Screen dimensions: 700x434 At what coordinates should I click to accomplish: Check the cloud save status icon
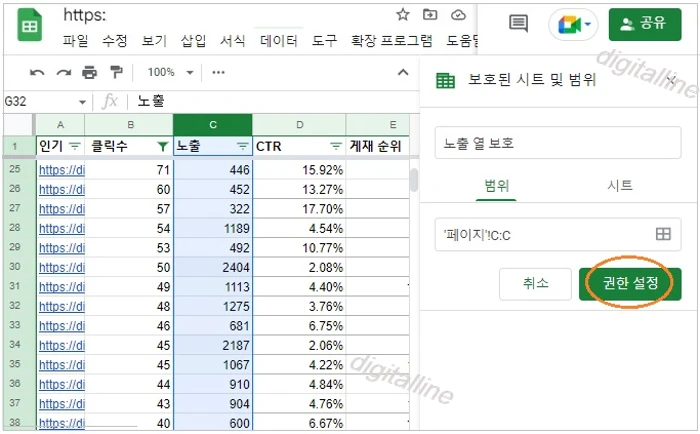[458, 15]
